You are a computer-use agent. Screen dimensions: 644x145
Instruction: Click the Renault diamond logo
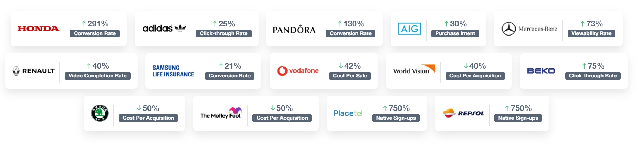(16, 71)
